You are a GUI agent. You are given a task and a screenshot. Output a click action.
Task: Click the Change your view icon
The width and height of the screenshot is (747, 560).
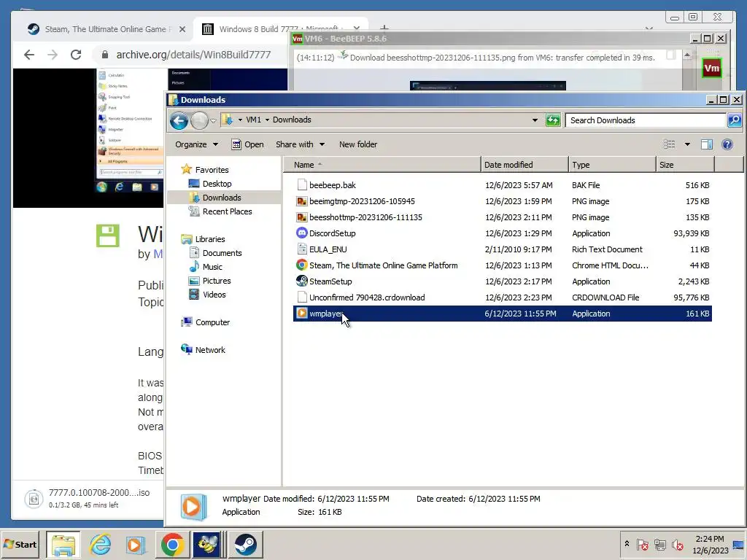tap(670, 144)
